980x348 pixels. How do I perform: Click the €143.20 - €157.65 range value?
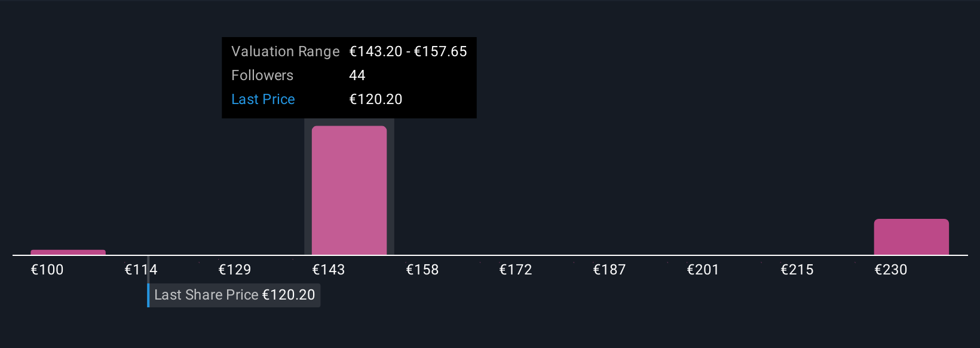pos(408,51)
